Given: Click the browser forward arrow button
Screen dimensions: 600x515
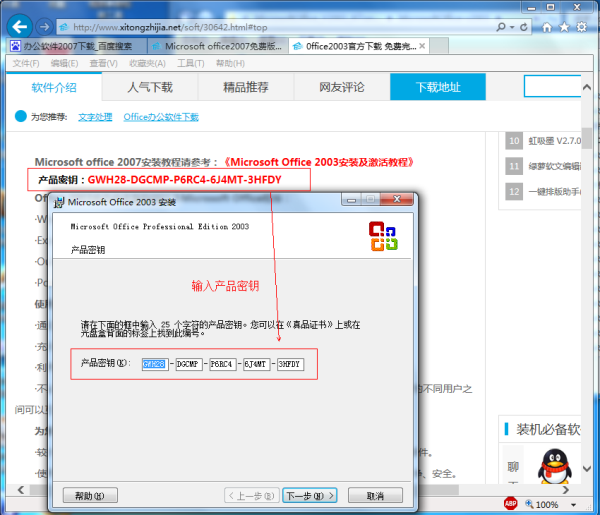Looking at the screenshot, I should (44, 27).
